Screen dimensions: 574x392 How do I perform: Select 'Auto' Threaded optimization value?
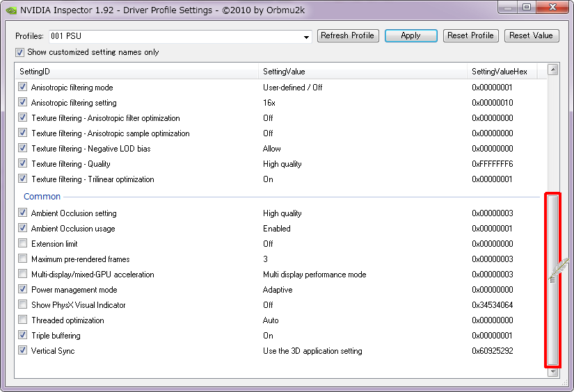tap(271, 320)
